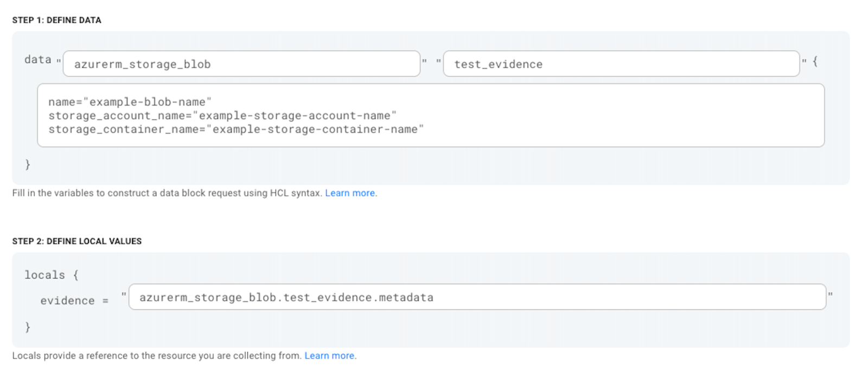868x375 pixels.
Task: Click the 'Locals provide a reference' help text
Action: 157,355
